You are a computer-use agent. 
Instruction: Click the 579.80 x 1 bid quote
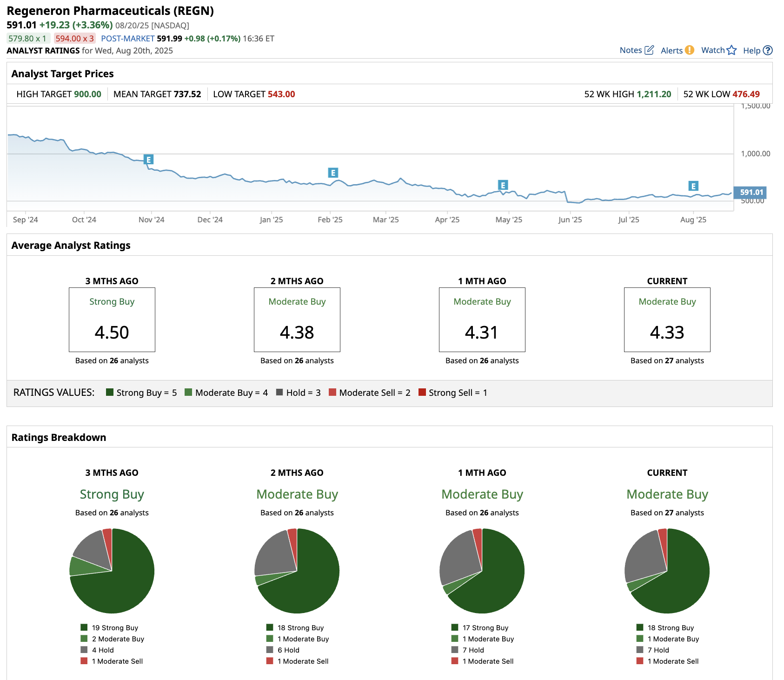(x=27, y=39)
